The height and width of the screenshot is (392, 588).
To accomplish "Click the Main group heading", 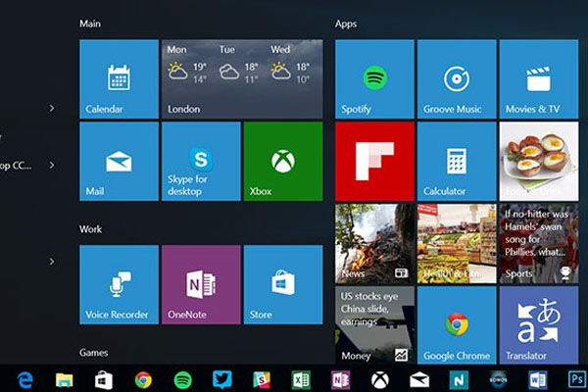I will coord(90,24).
